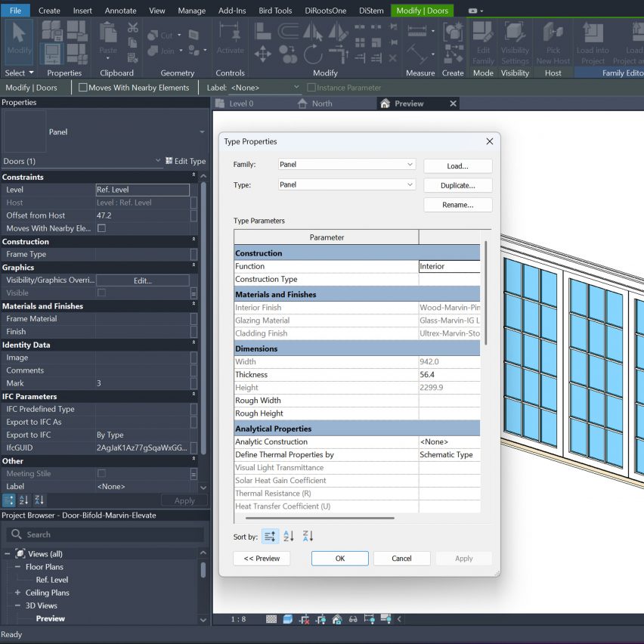Image resolution: width=644 pixels, height=644 pixels.
Task: Open Detail Level icon in view bar
Action: pyautogui.click(x=271, y=619)
